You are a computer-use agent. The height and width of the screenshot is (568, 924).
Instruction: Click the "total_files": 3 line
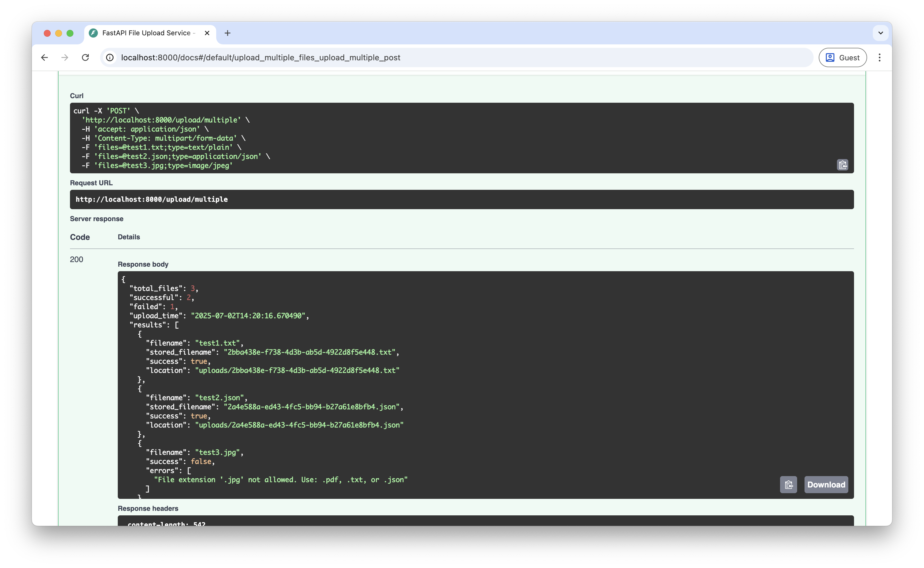(164, 289)
